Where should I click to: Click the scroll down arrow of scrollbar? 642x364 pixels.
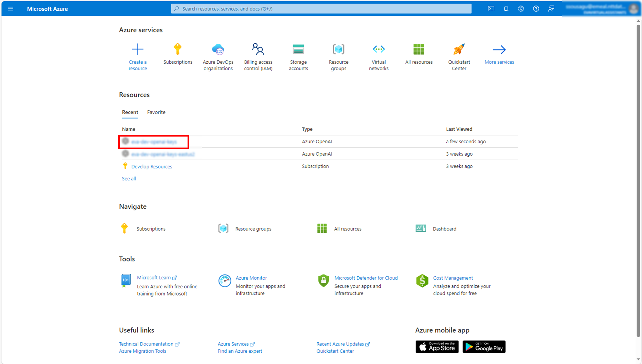pos(638,359)
